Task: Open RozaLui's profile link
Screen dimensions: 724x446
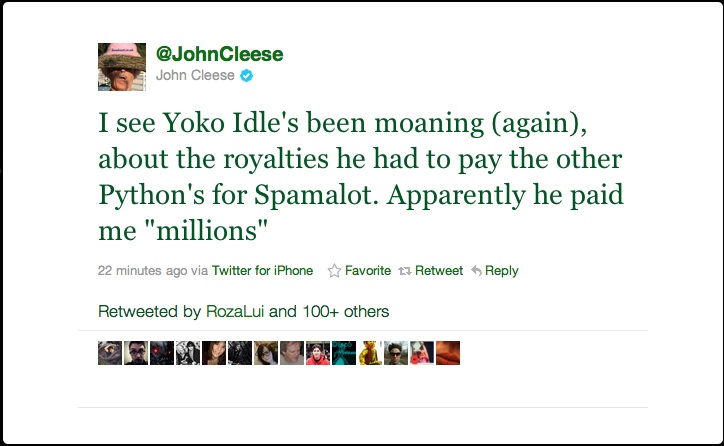Action: pos(235,311)
